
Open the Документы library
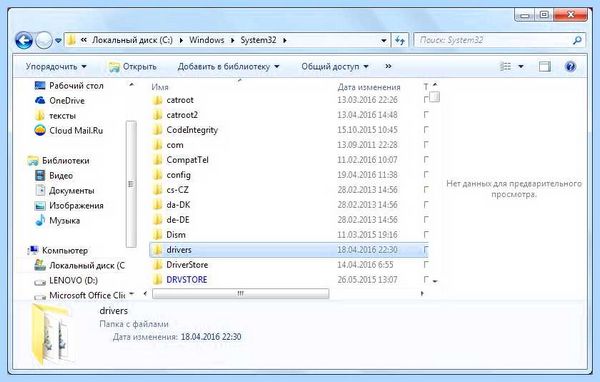click(x=64, y=190)
